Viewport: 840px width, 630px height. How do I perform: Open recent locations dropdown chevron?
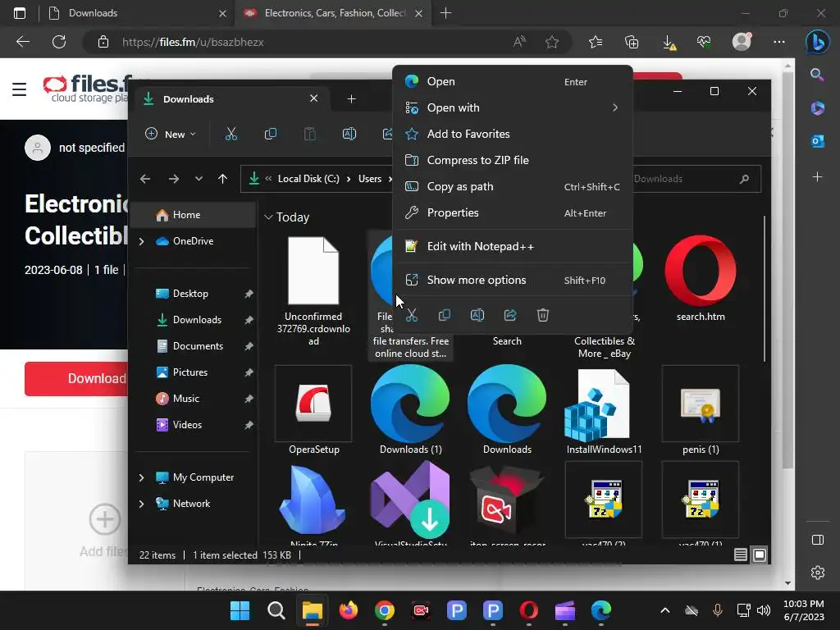pos(199,179)
